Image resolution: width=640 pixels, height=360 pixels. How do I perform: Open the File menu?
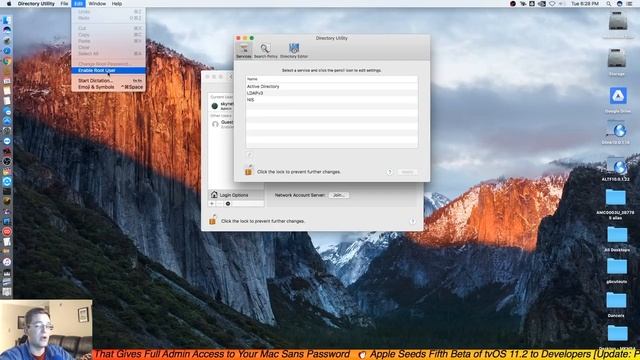64,4
